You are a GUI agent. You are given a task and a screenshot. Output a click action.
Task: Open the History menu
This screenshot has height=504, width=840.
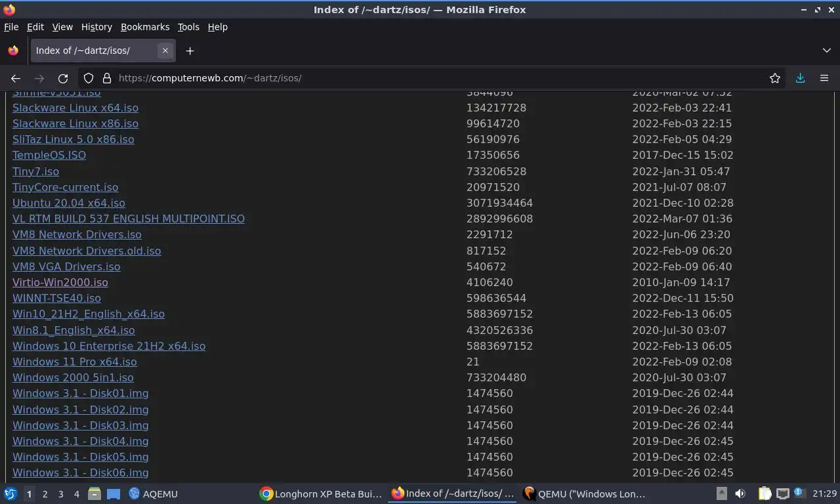pos(96,27)
